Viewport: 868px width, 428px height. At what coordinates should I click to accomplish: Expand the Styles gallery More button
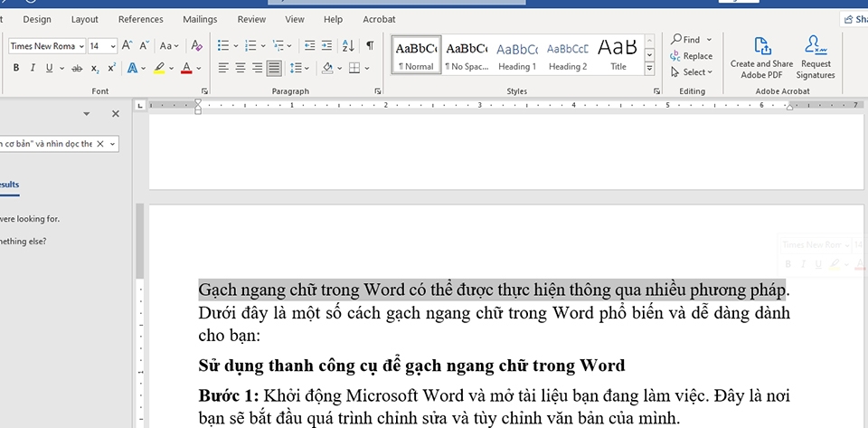click(x=650, y=69)
